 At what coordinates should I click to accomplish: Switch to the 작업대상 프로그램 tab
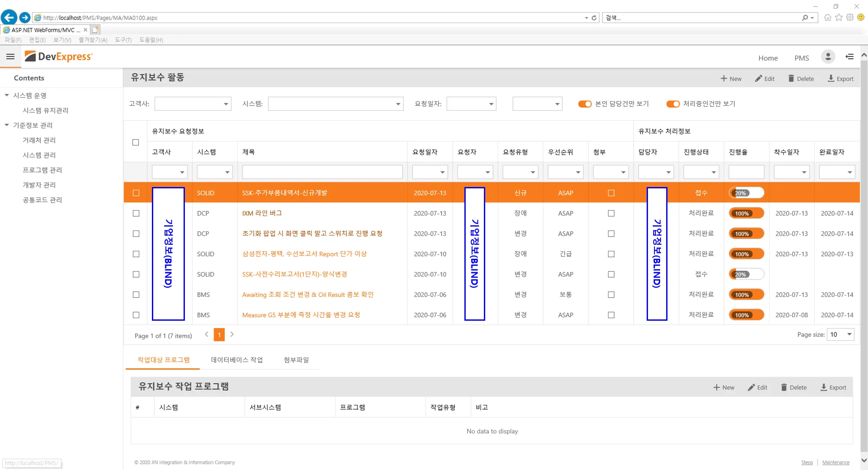pos(163,360)
